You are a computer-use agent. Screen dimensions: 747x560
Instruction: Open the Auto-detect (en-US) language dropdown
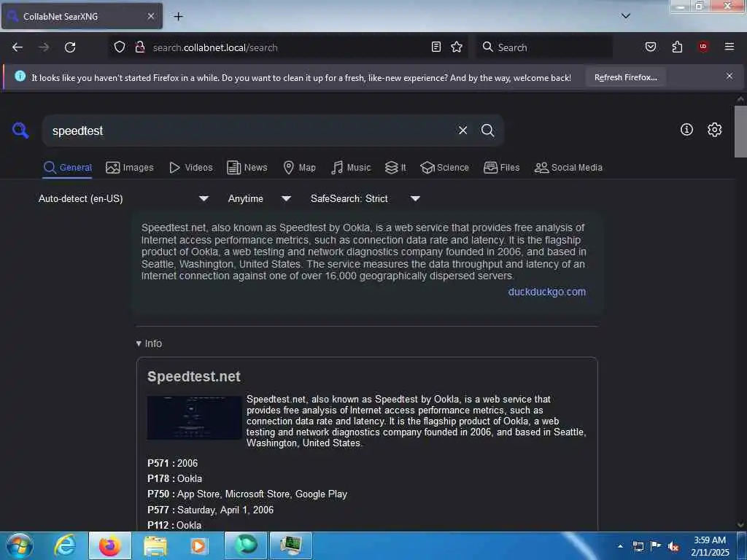(x=123, y=198)
